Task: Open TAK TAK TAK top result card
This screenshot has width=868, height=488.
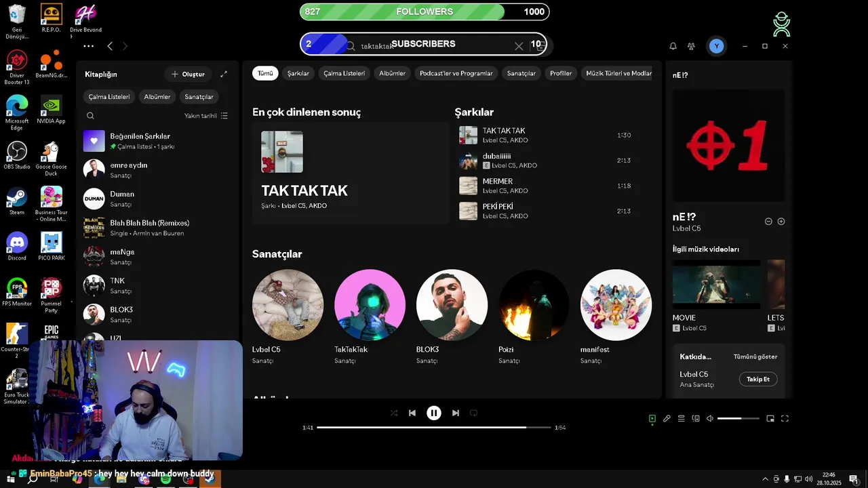Action: [351, 173]
